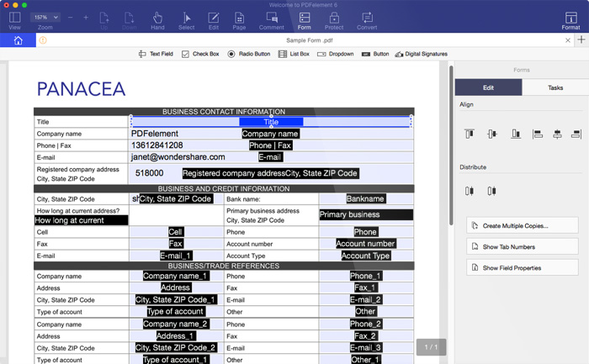This screenshot has width=589, height=364.
Task: Go to next page with Down icon
Action: (129, 21)
